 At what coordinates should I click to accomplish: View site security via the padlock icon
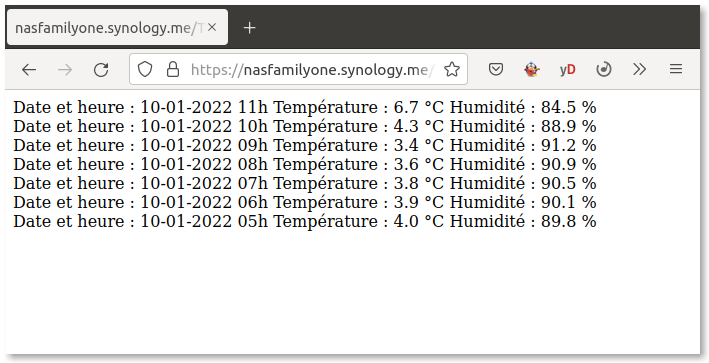[173, 70]
